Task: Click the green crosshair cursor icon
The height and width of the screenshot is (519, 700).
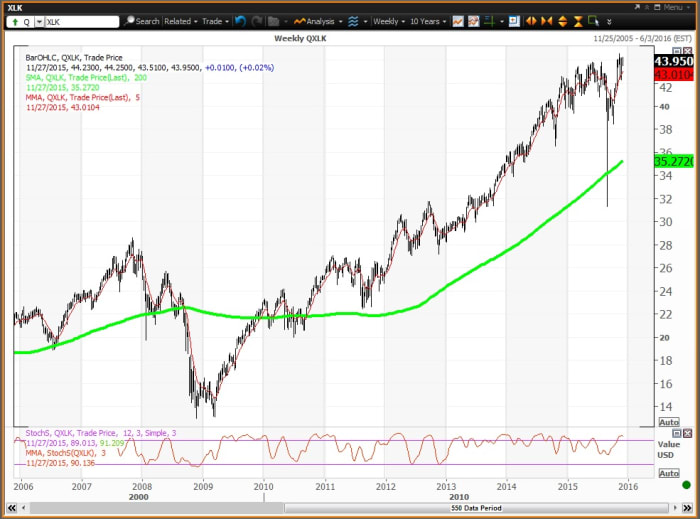Action: point(490,21)
